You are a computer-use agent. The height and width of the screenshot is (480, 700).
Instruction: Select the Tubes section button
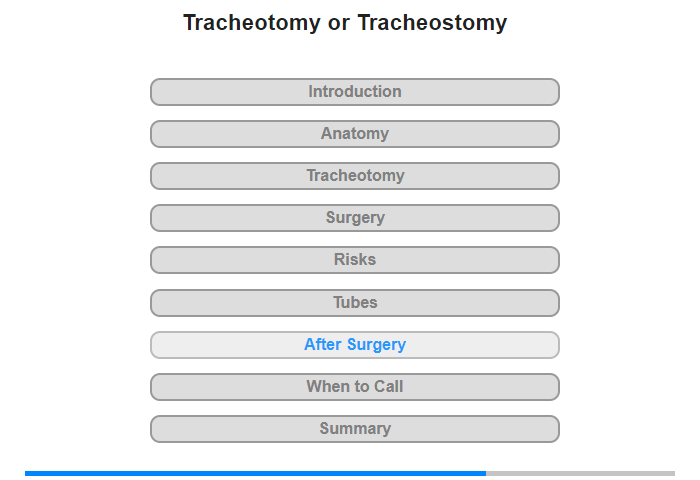[x=354, y=303]
